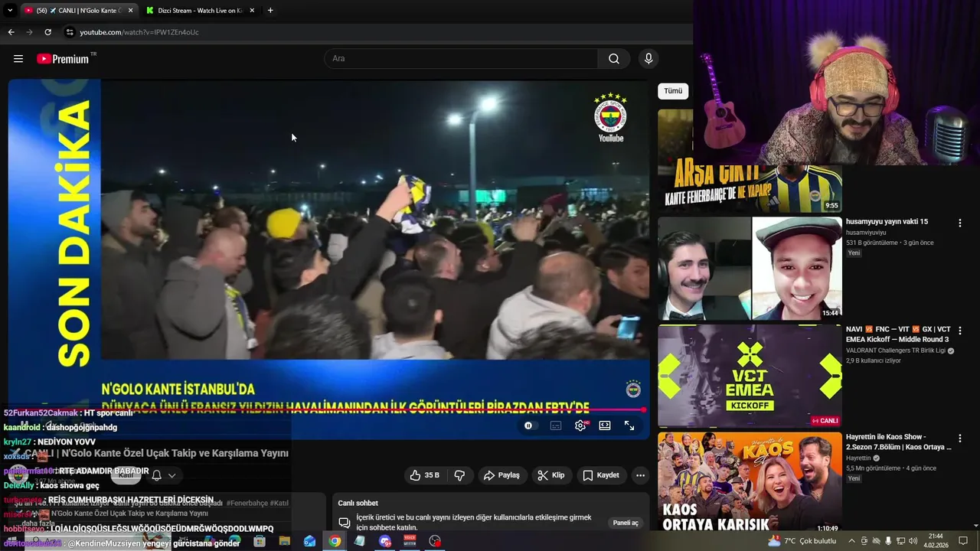Click the address bar URL
The image size is (980, 551).
pyautogui.click(x=139, y=32)
